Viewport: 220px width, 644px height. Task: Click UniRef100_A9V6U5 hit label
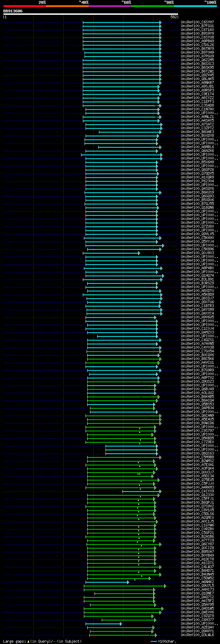pyautogui.click(x=197, y=317)
